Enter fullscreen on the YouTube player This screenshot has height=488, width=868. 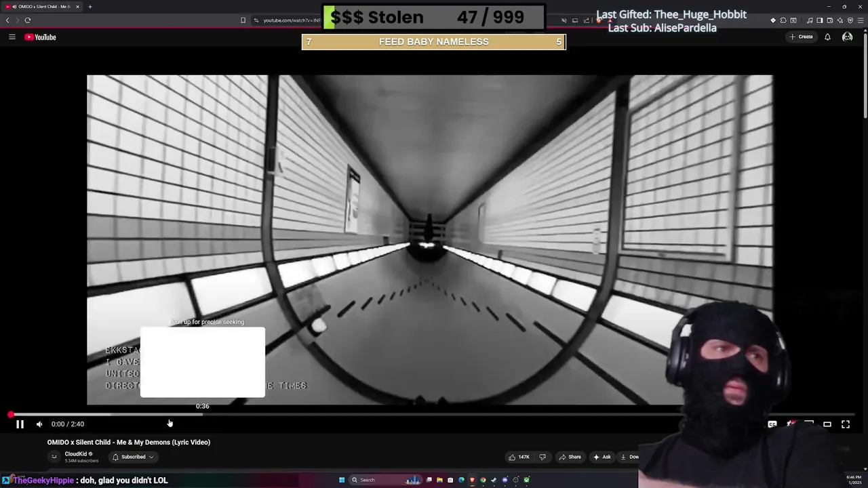846,424
